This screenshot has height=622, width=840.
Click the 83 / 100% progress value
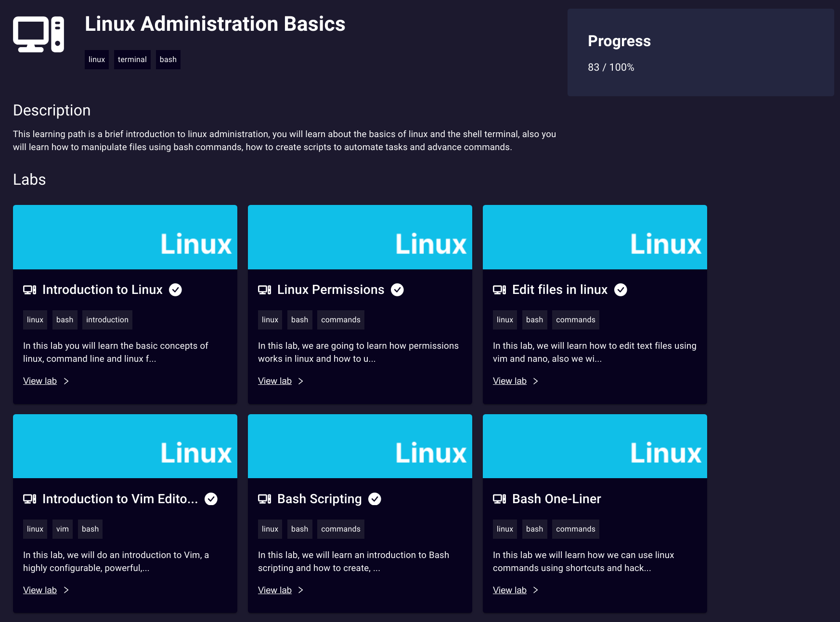611,67
